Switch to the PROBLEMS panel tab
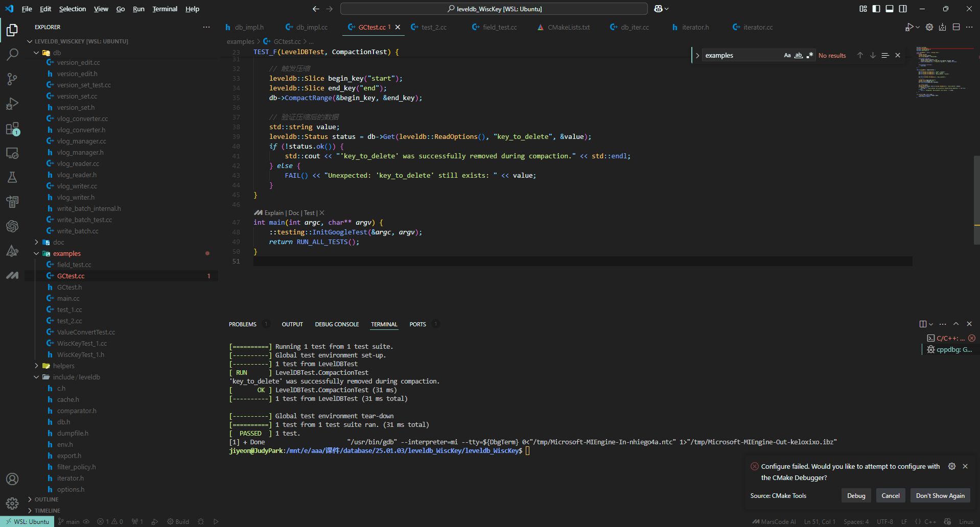This screenshot has width=980, height=527. point(243,324)
